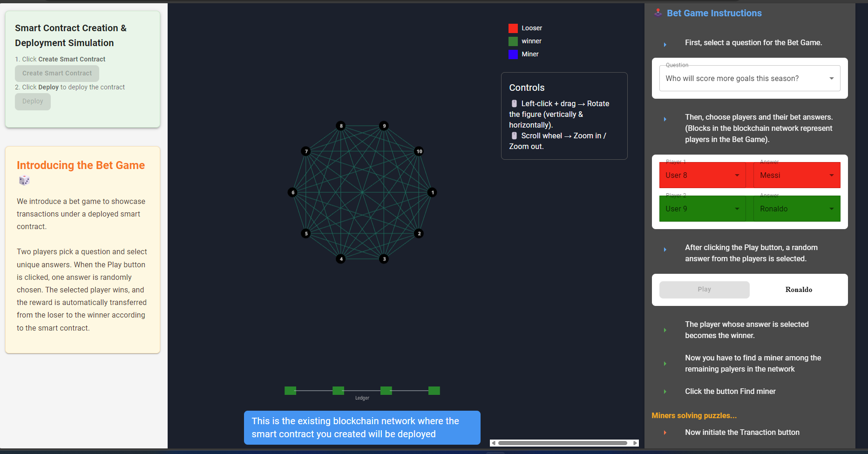Click node 8 in the network graph
This screenshot has width=868, height=454.
341,126
